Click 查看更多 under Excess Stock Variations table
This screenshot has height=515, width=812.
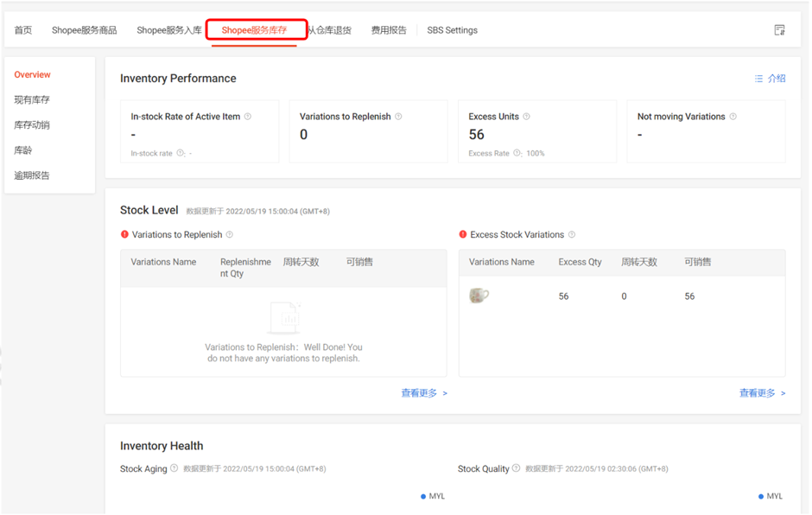coord(762,393)
